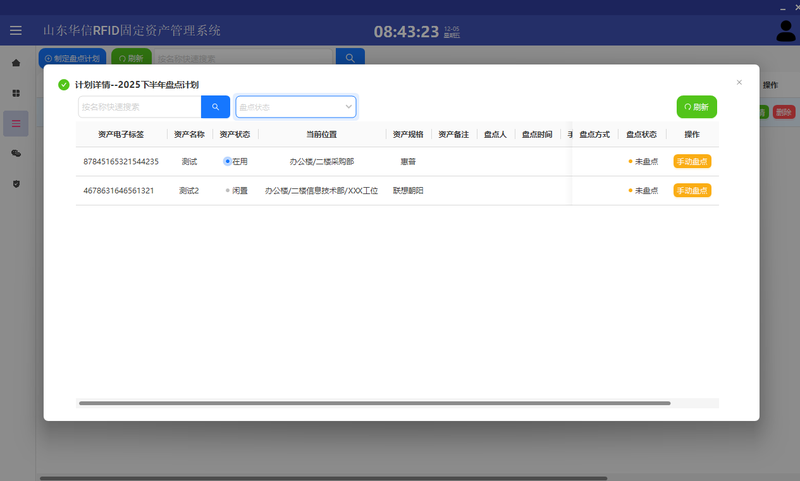Select the 闲置 status indicator in second row
Viewport: 800px width, 481px height.
coord(228,190)
